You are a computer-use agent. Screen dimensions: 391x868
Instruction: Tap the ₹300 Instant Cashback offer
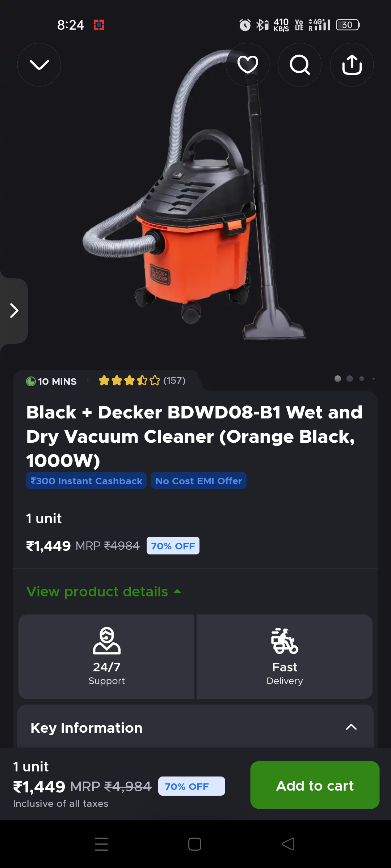tap(86, 481)
